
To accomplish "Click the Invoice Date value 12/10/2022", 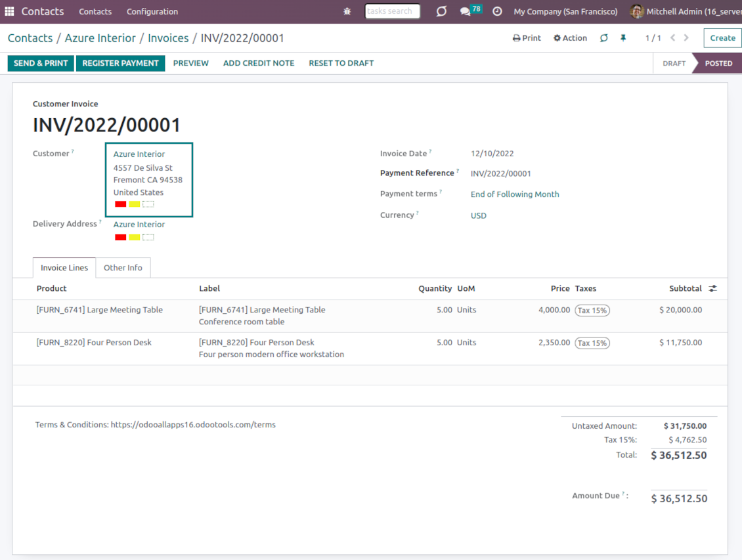I will pyautogui.click(x=492, y=154).
